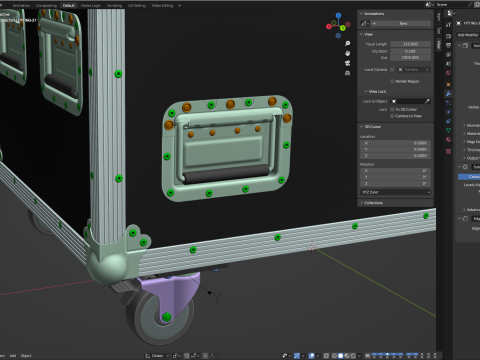The image size is (480, 360).
Task: Click the Catmull-Clark subdivision type button
Action: pyautogui.click(x=469, y=176)
